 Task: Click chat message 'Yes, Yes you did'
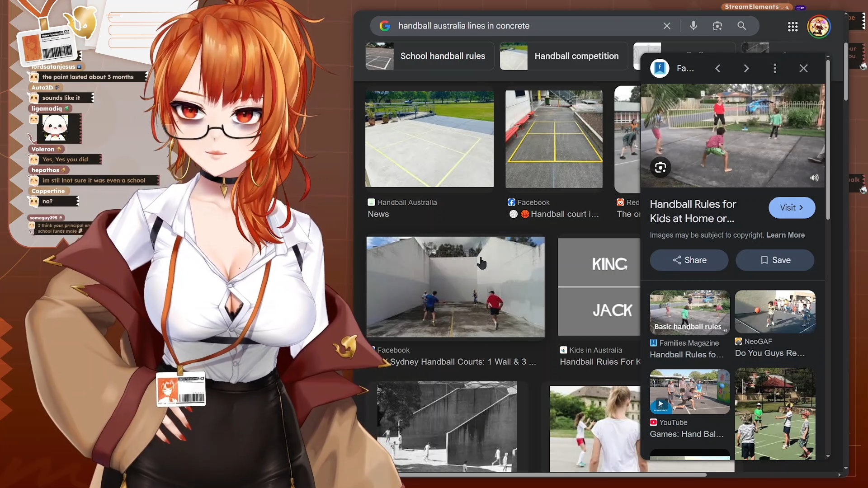65,160
